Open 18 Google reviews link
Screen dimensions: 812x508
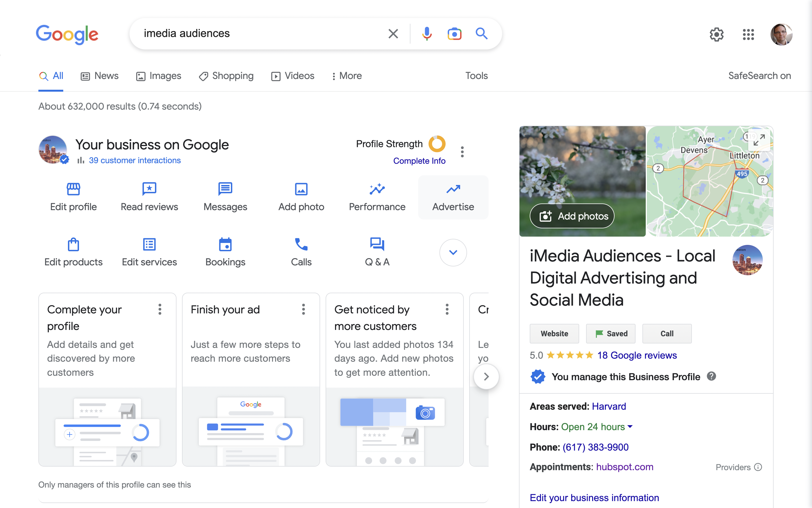point(637,355)
